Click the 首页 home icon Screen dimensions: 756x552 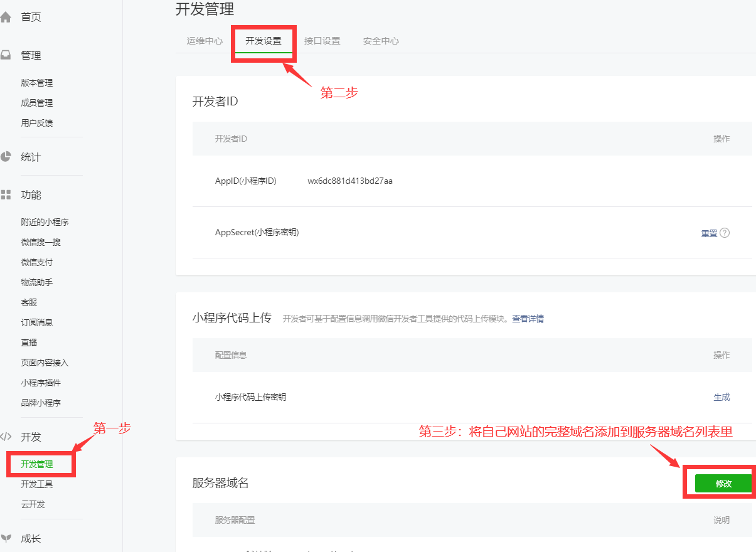[7, 17]
